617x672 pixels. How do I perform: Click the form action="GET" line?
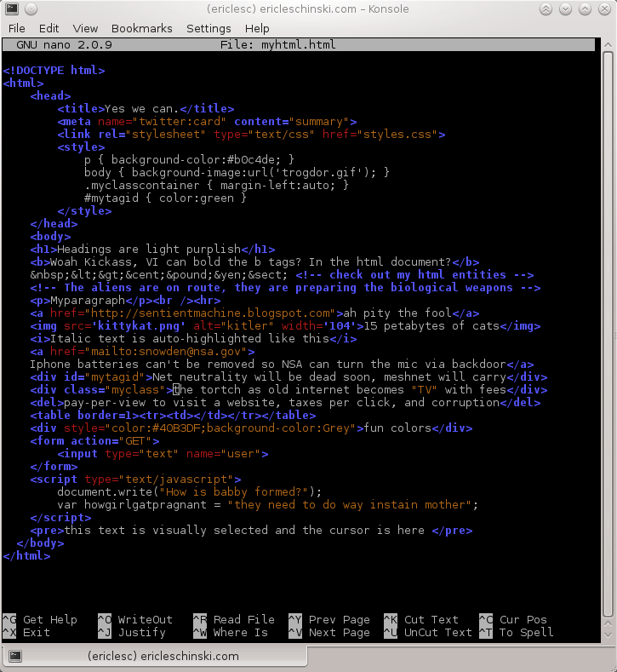(x=94, y=441)
